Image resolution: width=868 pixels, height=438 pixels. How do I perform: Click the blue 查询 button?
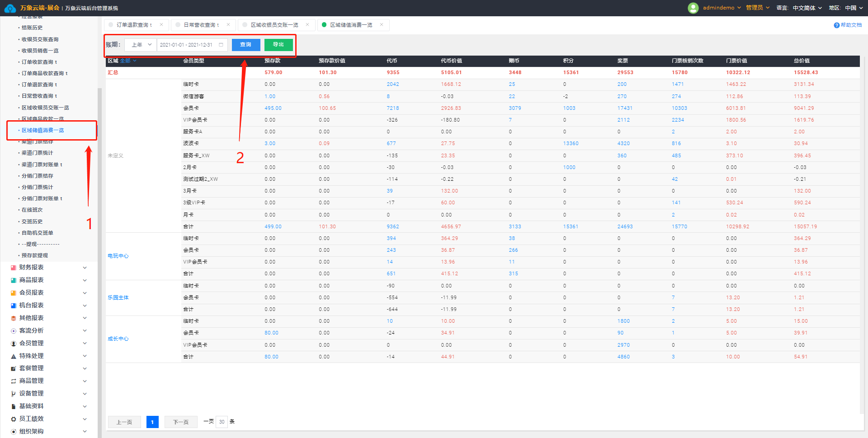click(x=246, y=45)
